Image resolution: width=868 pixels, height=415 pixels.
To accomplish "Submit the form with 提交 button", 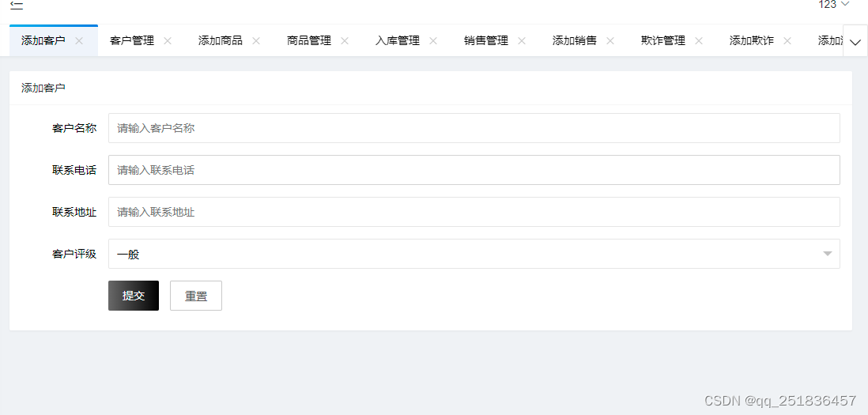I will 134,296.
